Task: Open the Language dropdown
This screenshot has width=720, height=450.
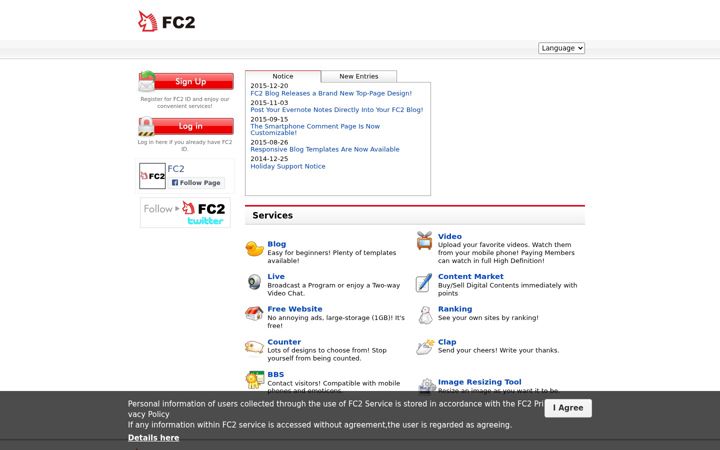Action: (561, 48)
